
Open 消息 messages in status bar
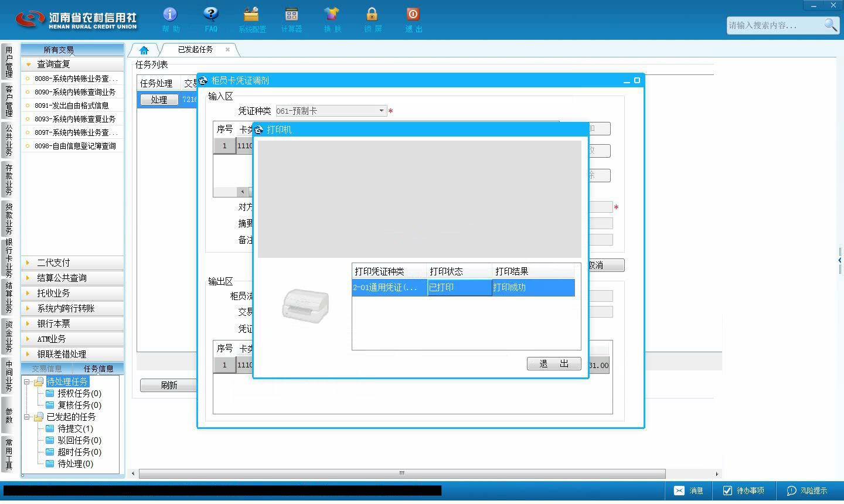click(x=688, y=491)
